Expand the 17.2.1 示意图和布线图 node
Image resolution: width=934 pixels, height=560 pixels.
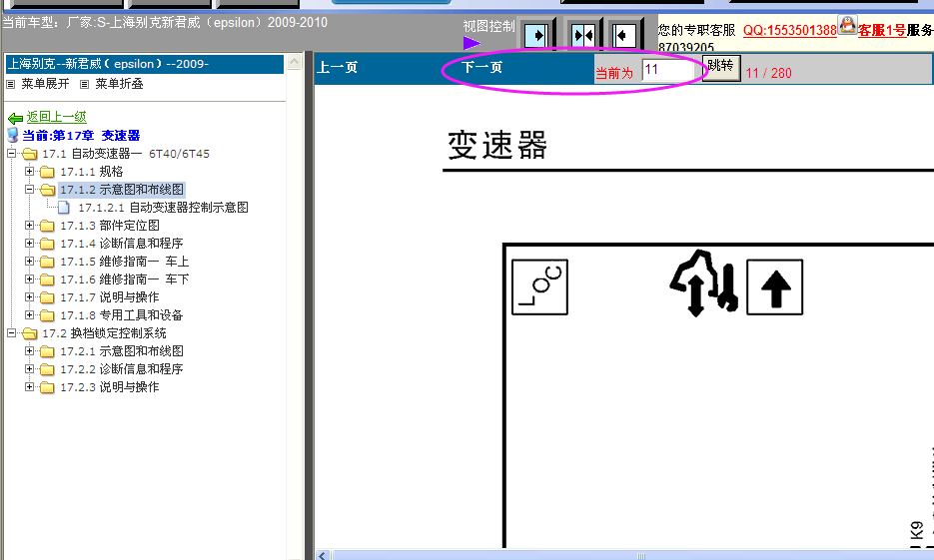(x=29, y=350)
